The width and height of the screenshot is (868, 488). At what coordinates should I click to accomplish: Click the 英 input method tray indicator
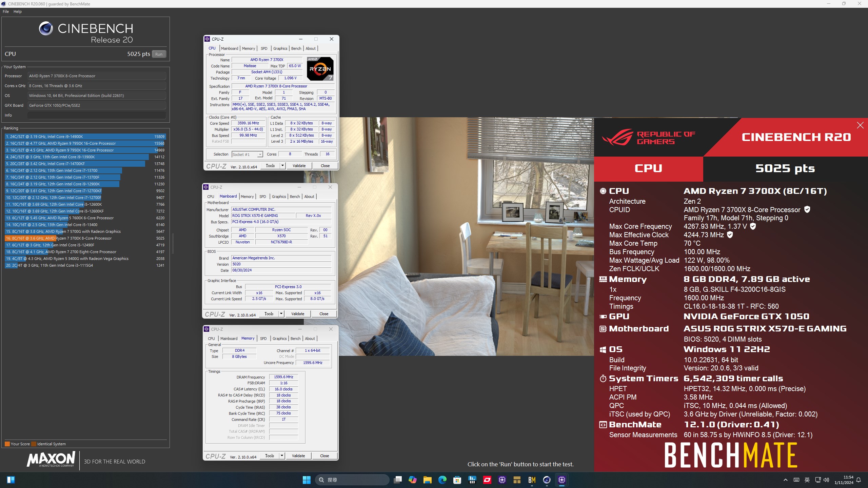pos(807,480)
